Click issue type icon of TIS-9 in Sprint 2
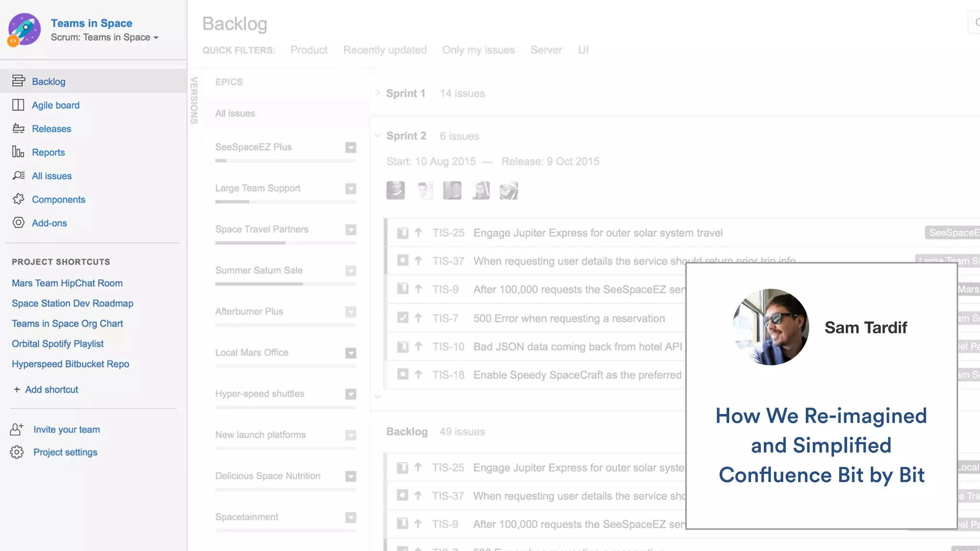Image resolution: width=980 pixels, height=551 pixels. click(x=403, y=289)
